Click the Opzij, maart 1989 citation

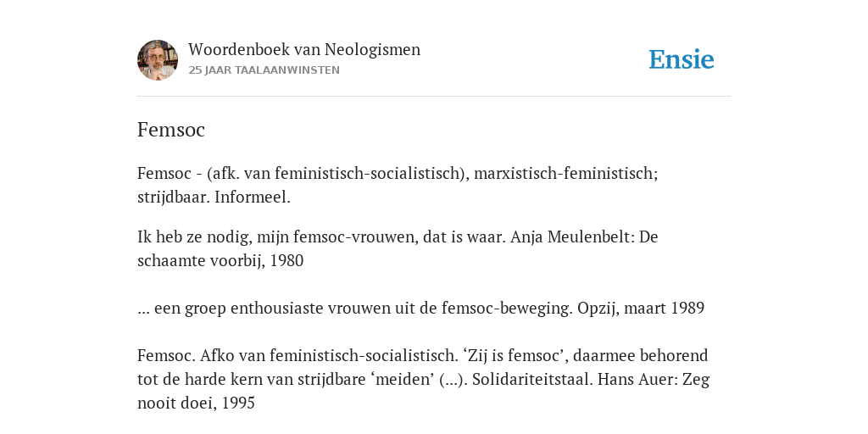click(x=641, y=309)
